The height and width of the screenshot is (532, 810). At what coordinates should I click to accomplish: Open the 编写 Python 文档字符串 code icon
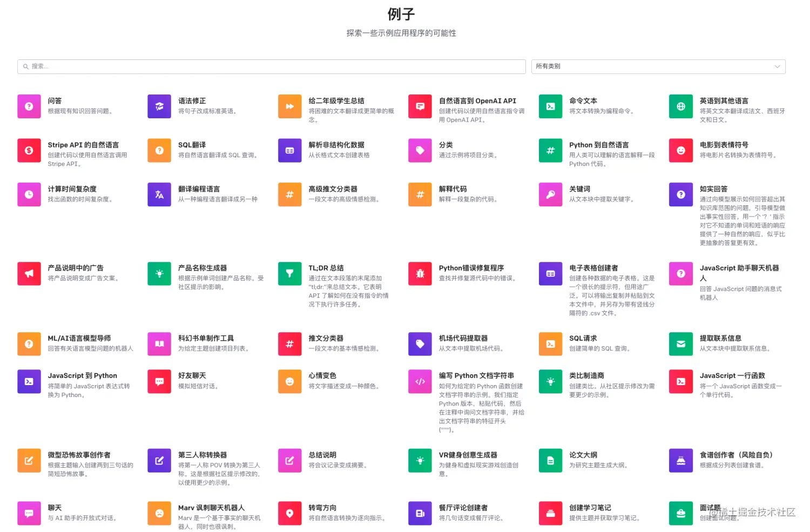pyautogui.click(x=420, y=381)
